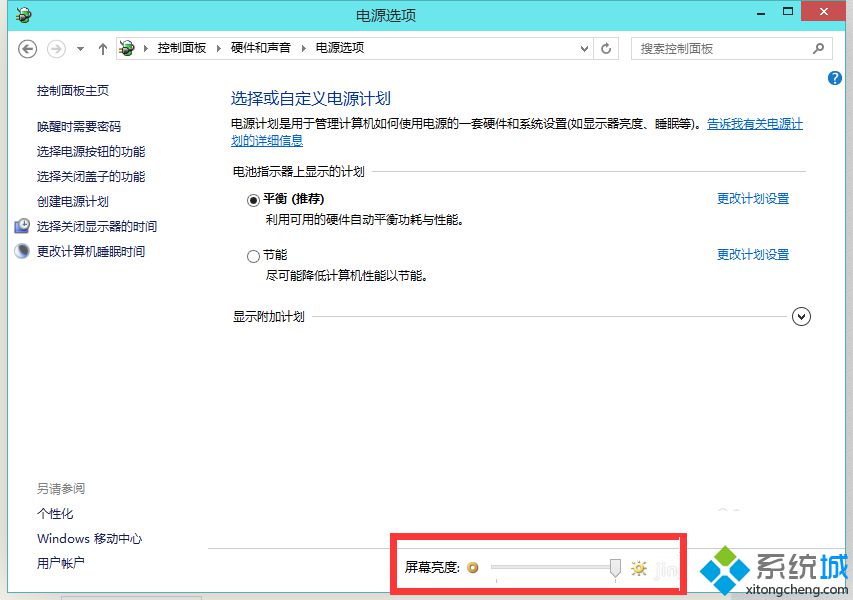Open 更改计划设置 for the balanced plan
Screen dimensions: 853x600
click(753, 198)
